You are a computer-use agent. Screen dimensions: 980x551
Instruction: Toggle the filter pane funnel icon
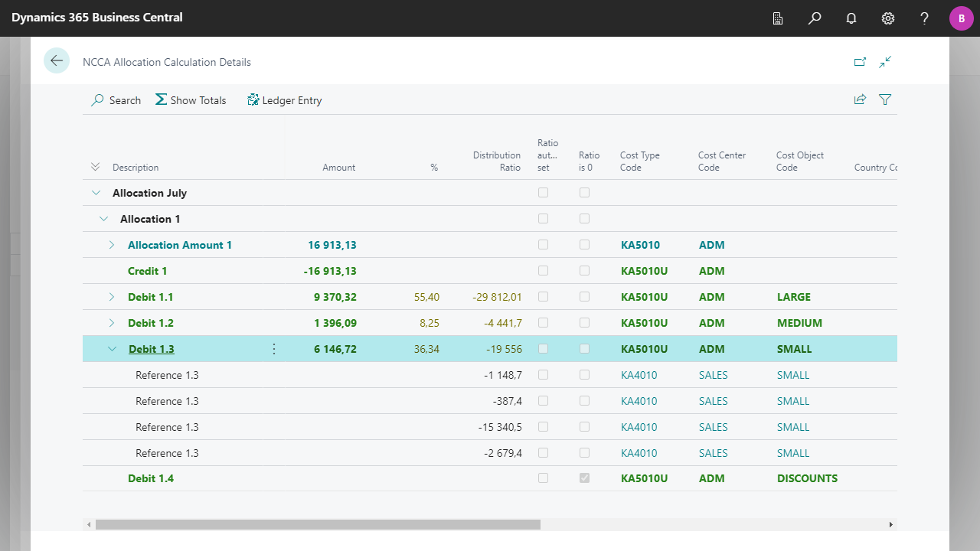[885, 99]
